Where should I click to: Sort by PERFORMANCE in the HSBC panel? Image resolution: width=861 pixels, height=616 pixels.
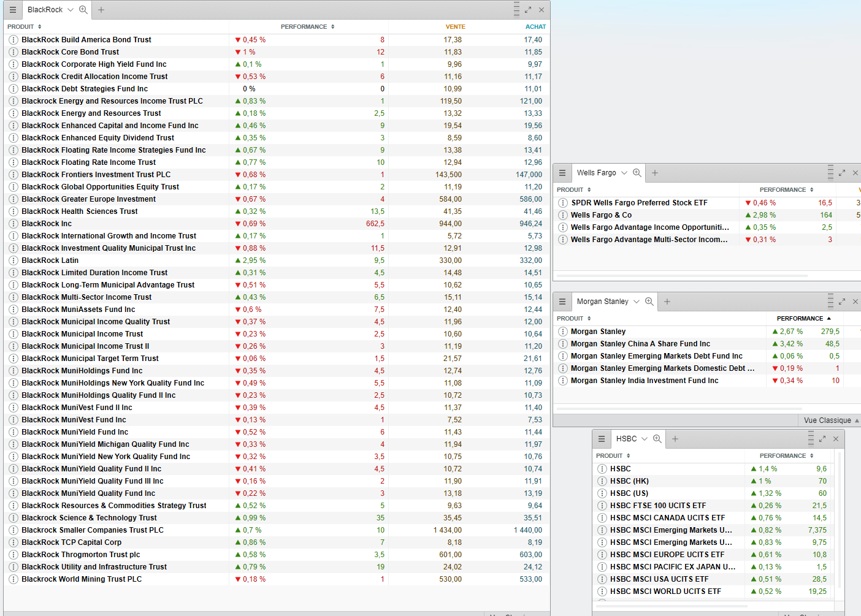[787, 456]
